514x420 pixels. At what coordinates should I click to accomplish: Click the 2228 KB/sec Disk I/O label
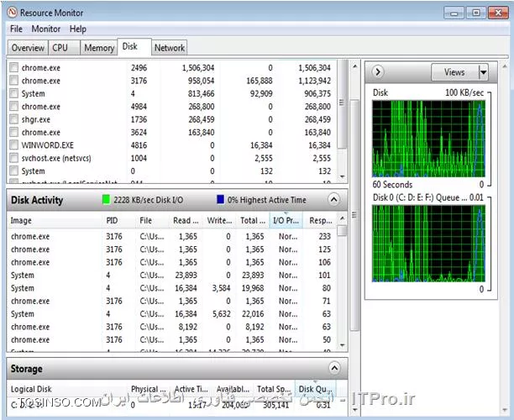(x=148, y=200)
